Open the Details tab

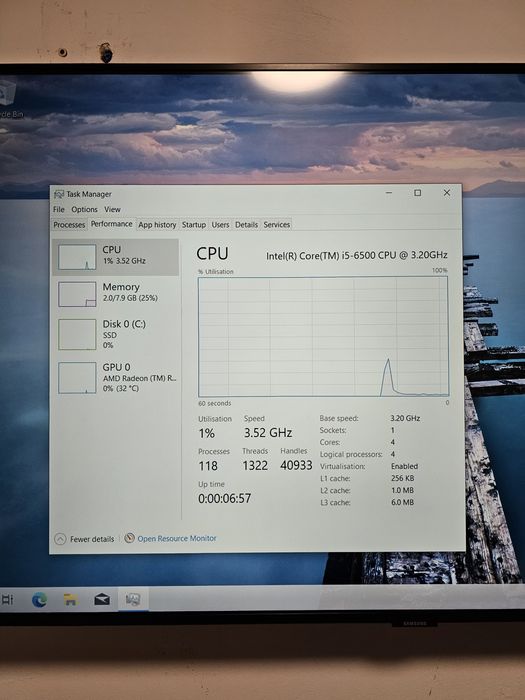[246, 225]
